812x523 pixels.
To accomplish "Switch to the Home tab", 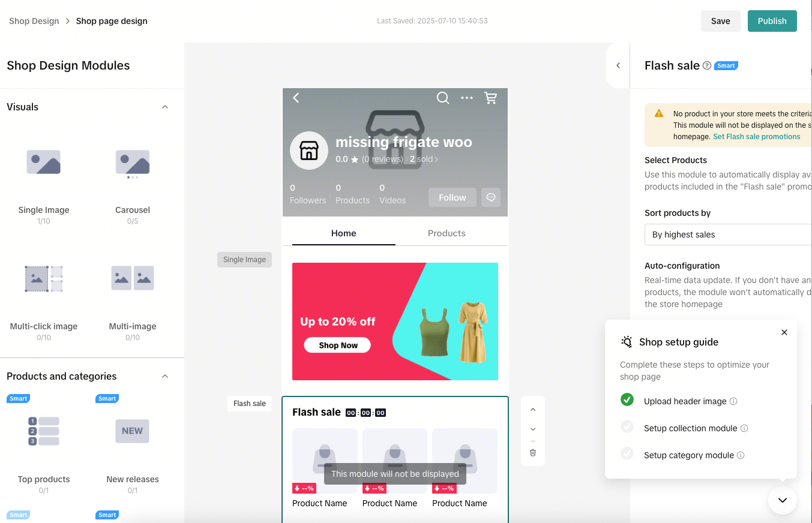I will pos(344,233).
